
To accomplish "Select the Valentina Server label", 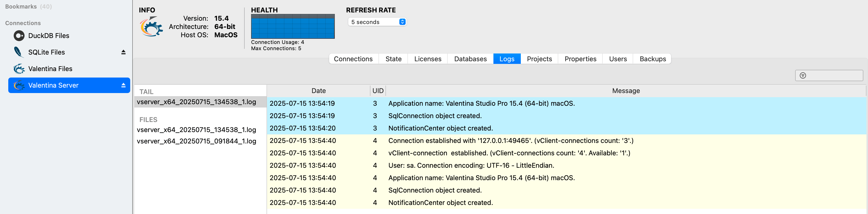I will pos(53,85).
